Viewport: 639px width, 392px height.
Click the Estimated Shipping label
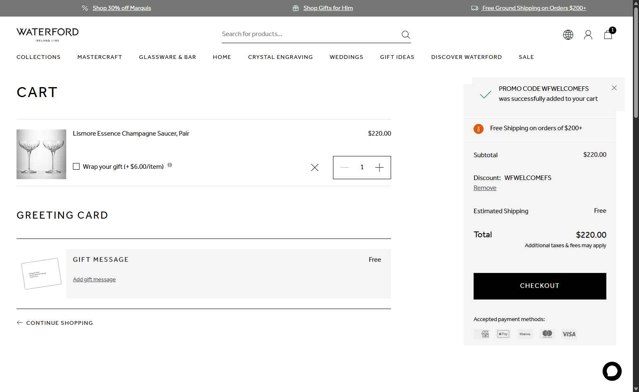coord(501,211)
